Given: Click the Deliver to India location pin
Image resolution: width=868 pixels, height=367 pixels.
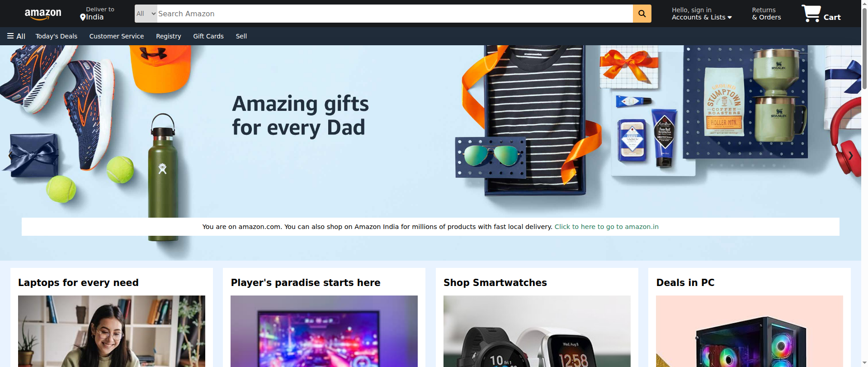Looking at the screenshot, I should pyautogui.click(x=83, y=17).
